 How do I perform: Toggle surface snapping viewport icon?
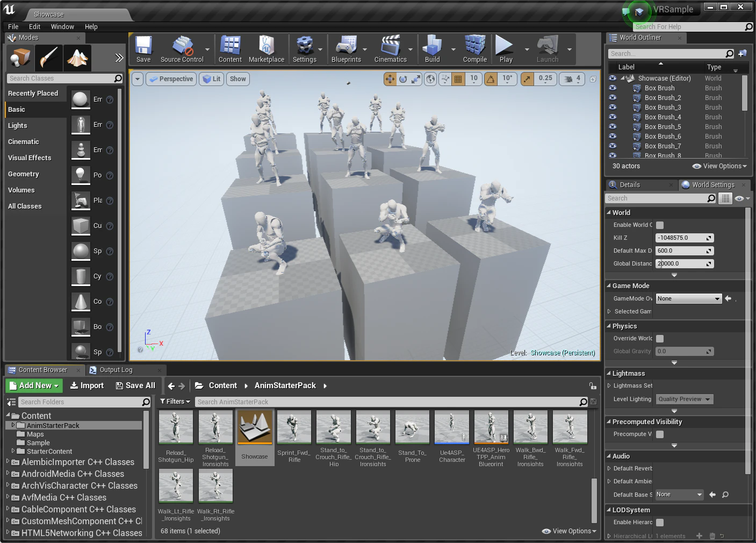(x=445, y=79)
